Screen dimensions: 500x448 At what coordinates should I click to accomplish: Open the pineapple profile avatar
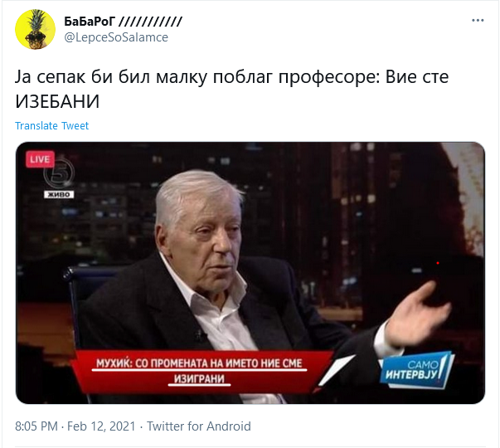point(35,29)
